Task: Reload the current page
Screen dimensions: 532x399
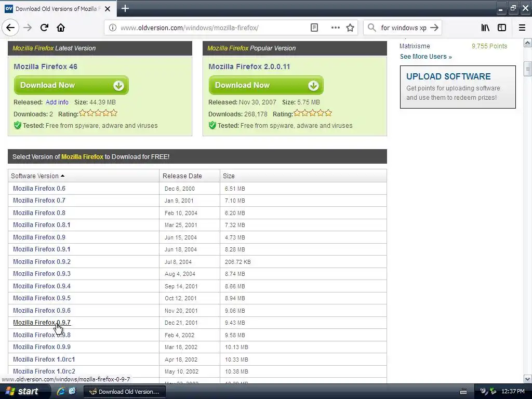Action: pos(44,28)
